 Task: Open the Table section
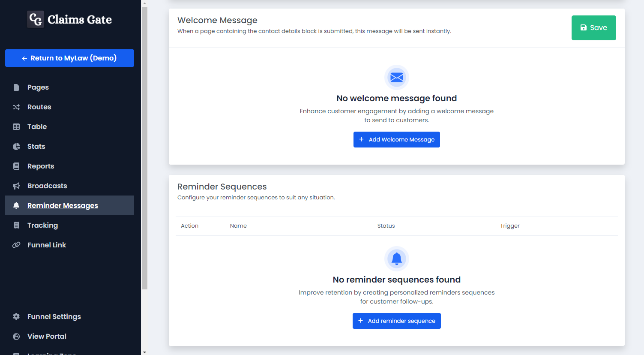pos(69,127)
